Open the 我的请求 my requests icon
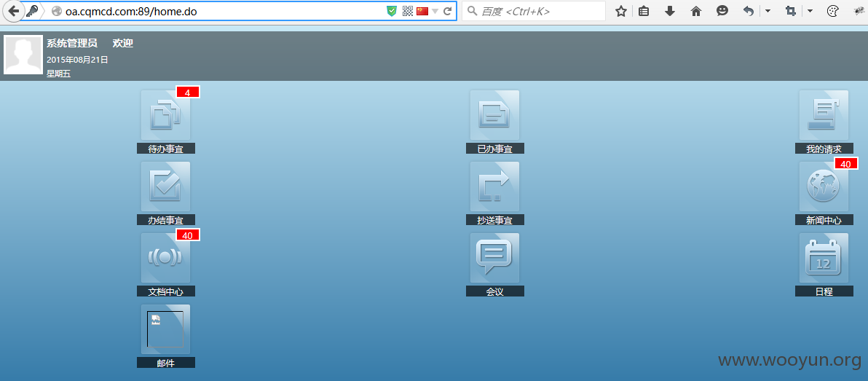This screenshot has height=381, width=868. [824, 114]
